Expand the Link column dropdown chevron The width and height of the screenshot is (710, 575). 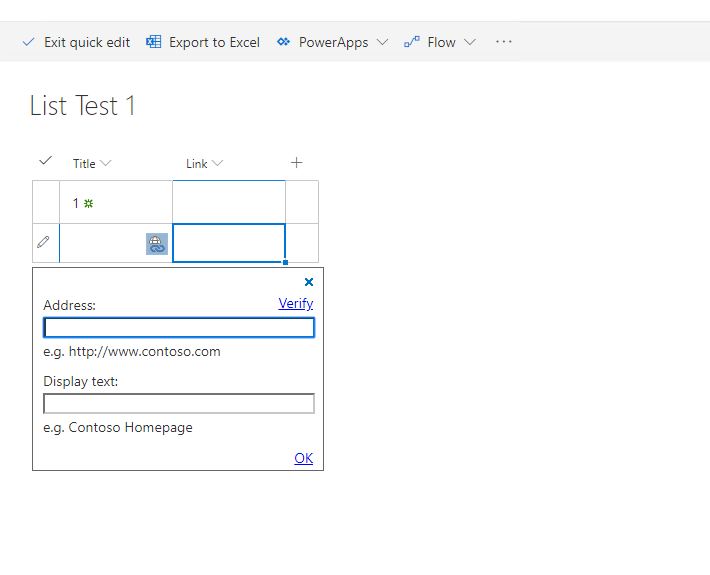tap(217, 163)
